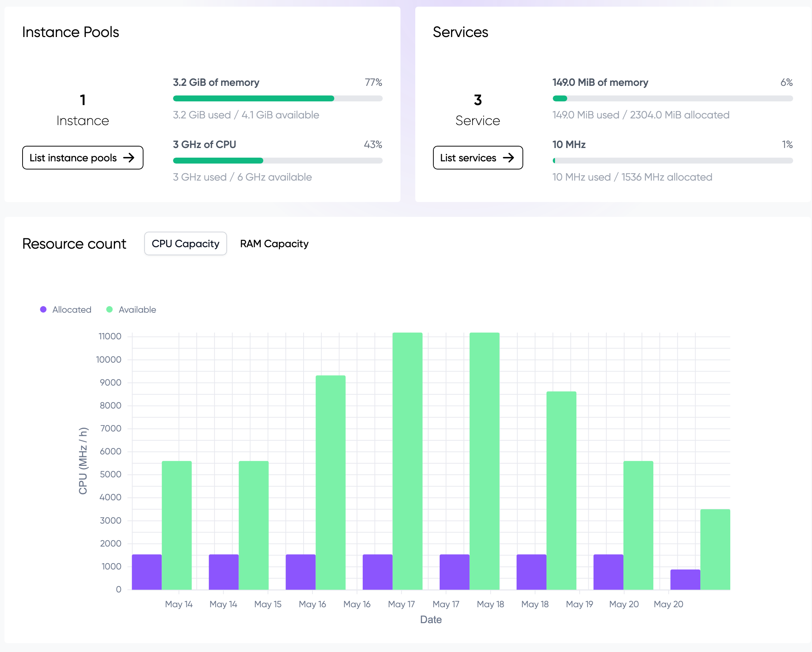The width and height of the screenshot is (812, 652).
Task: Toggle the Available legend green dot
Action: click(109, 309)
